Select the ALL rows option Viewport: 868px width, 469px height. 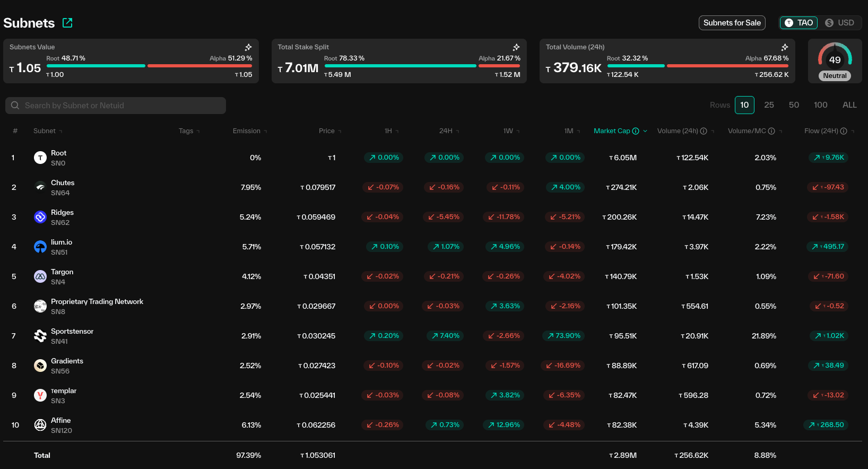click(x=849, y=105)
